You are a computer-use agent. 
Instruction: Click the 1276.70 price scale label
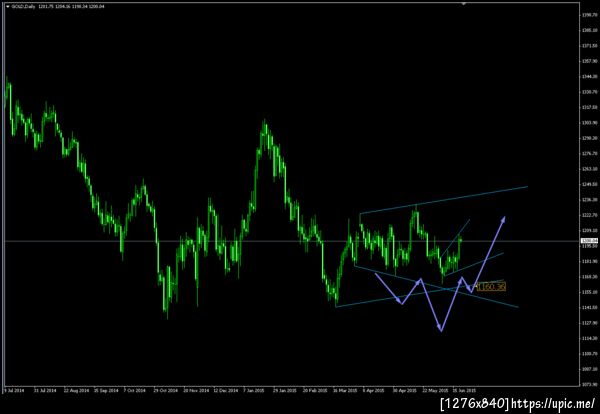click(x=590, y=153)
